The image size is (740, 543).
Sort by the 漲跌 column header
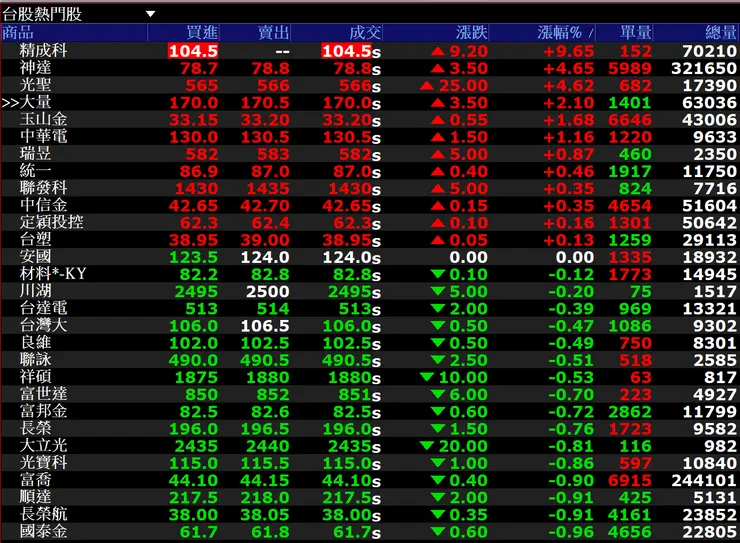(471, 33)
